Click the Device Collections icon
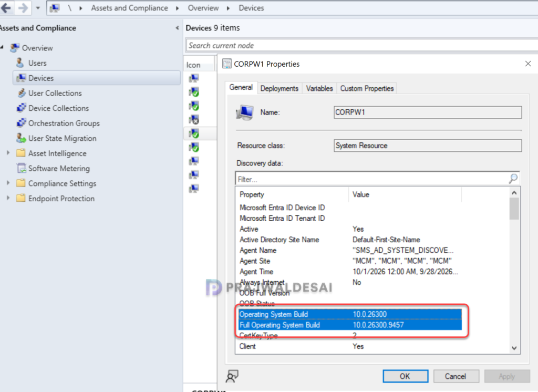This screenshot has width=538, height=392. 21,108
